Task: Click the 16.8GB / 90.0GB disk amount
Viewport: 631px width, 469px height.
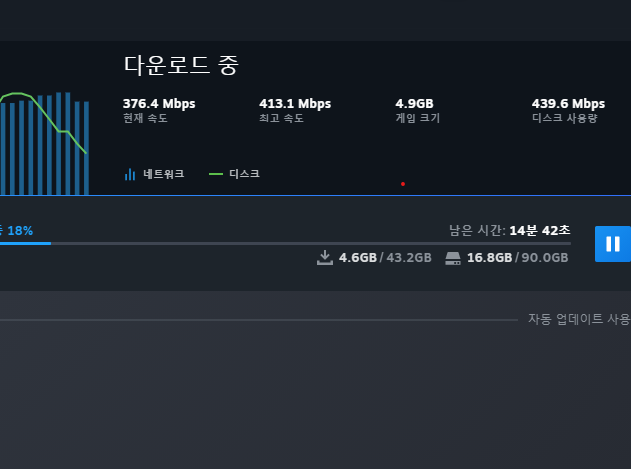Action: point(517,258)
